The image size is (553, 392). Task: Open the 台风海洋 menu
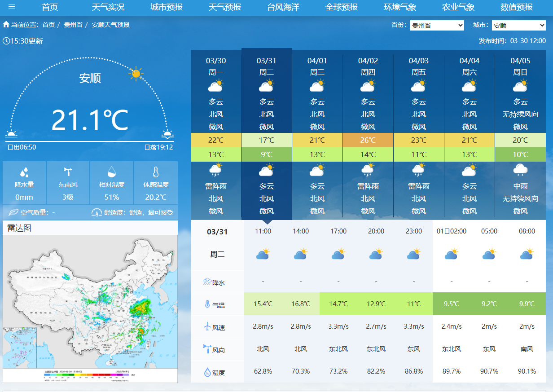tap(283, 7)
